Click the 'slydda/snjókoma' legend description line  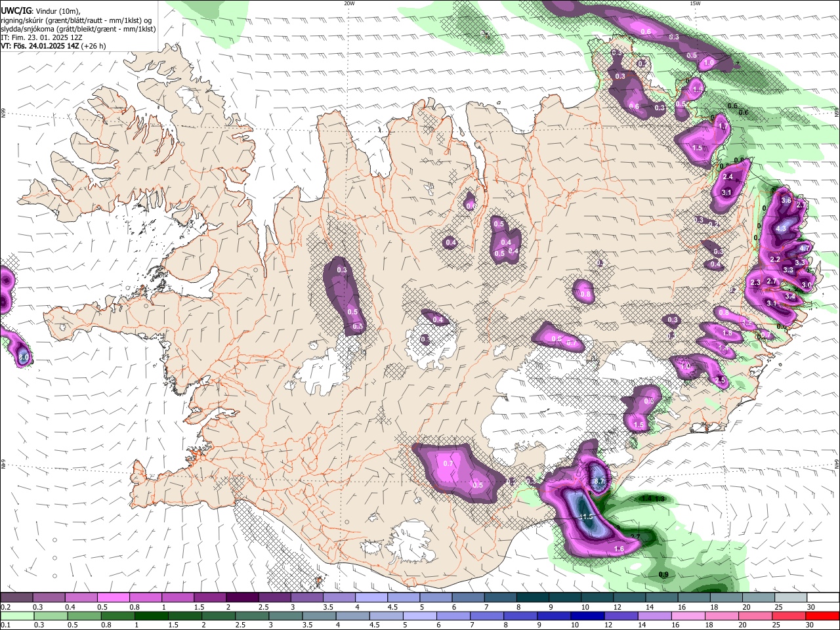(77, 29)
